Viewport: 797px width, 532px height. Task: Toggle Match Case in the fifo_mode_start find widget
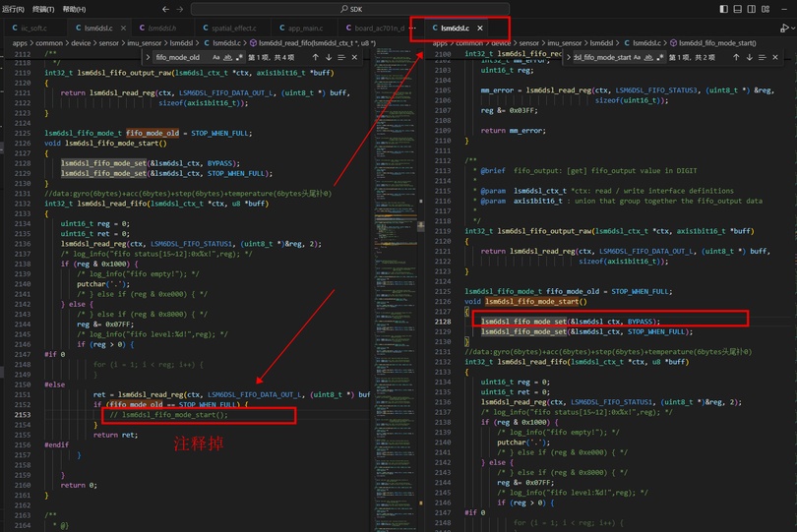(637, 57)
